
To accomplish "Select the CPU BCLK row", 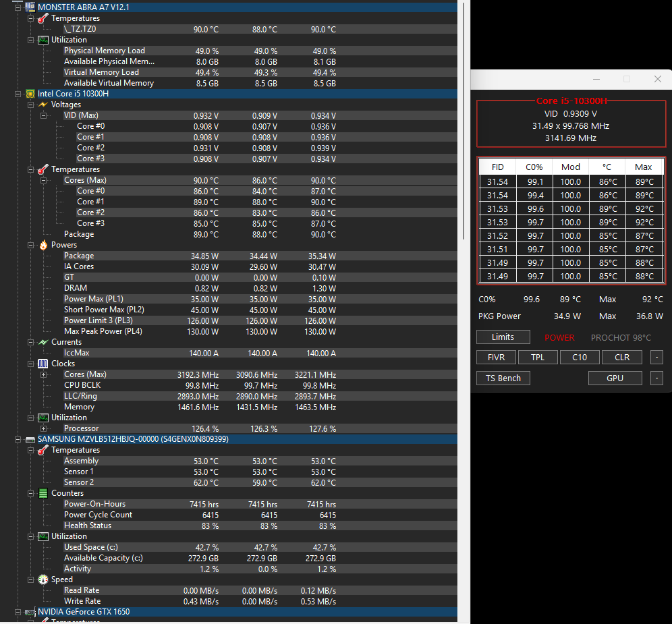I will pyautogui.click(x=260, y=385).
